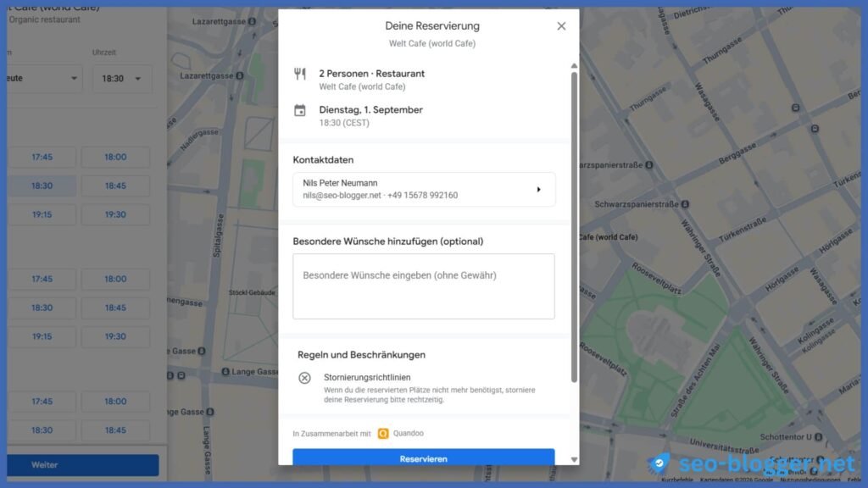Click the Cafe (world Cafe) map label

click(x=609, y=237)
